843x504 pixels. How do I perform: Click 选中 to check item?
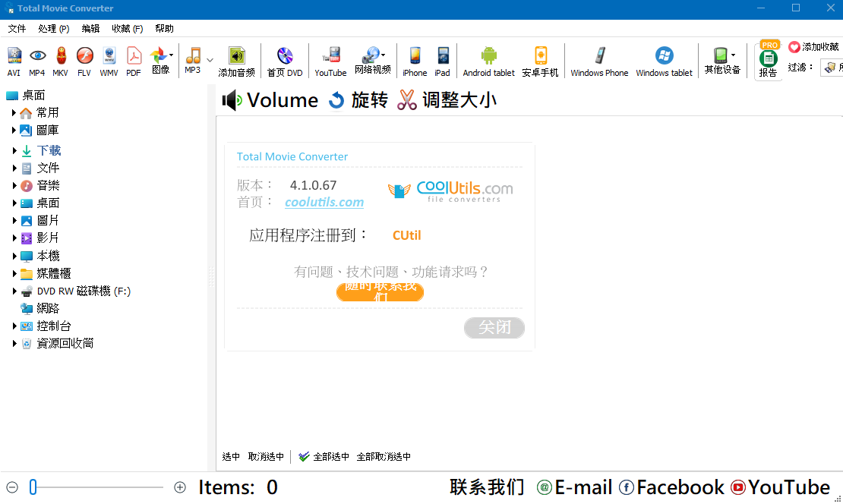click(x=231, y=457)
